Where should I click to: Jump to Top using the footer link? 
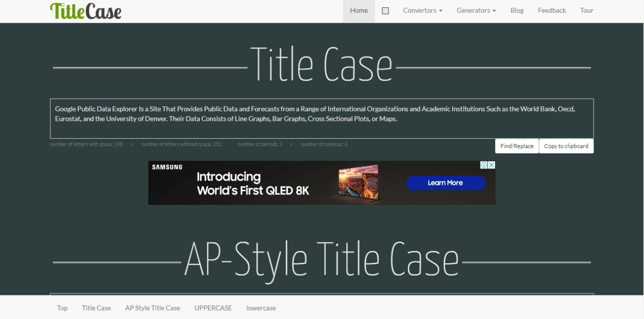tap(62, 308)
